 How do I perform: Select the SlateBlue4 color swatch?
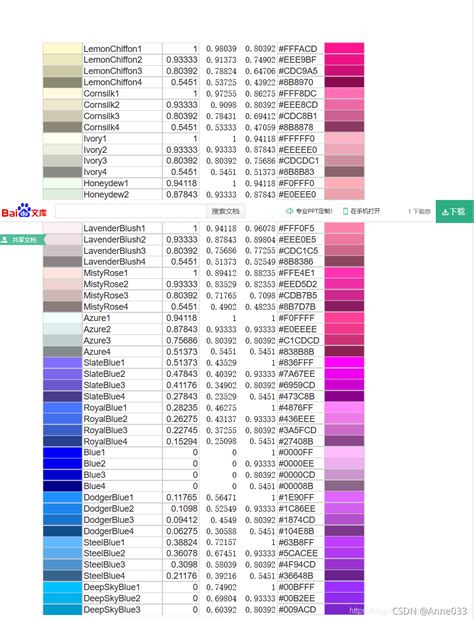tap(62, 396)
